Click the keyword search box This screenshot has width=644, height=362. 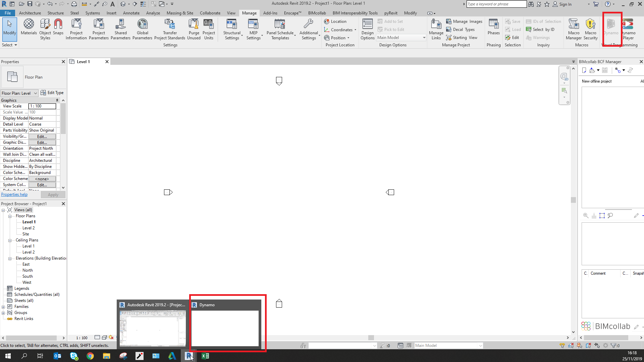(496, 4)
